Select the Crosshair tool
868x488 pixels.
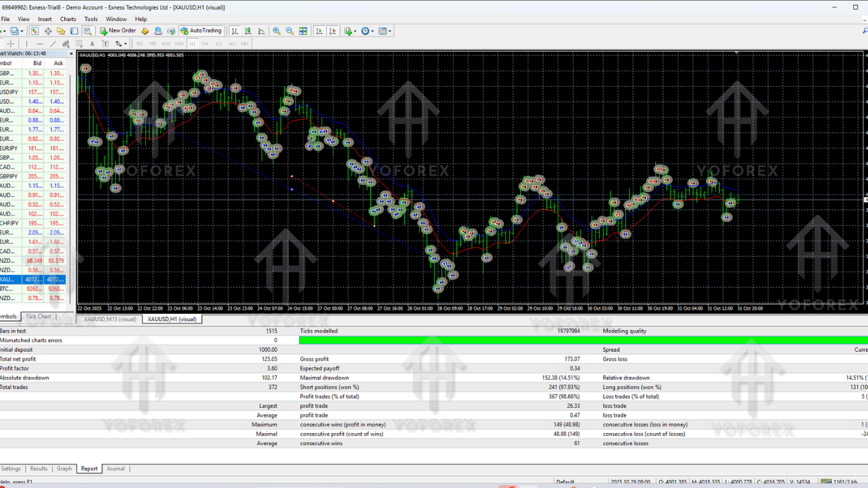click(11, 43)
